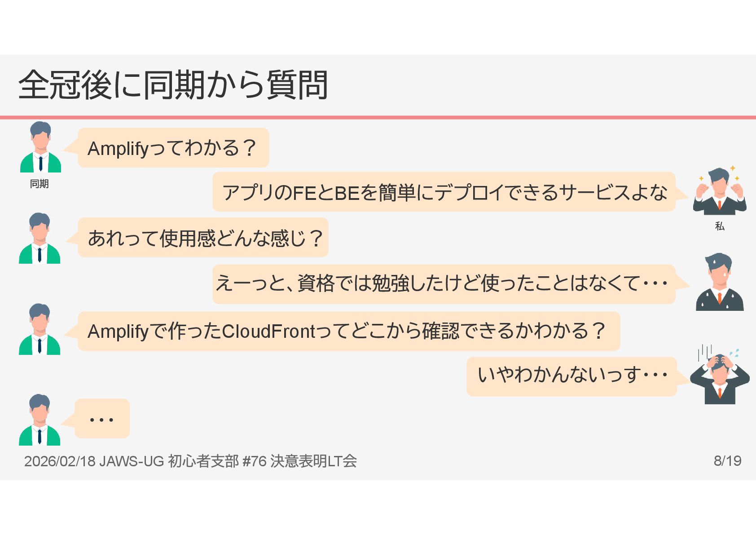Click the "Amplifyで作ったCloudFront" question bubble
Screen dimensions: 756x535
pos(348,331)
